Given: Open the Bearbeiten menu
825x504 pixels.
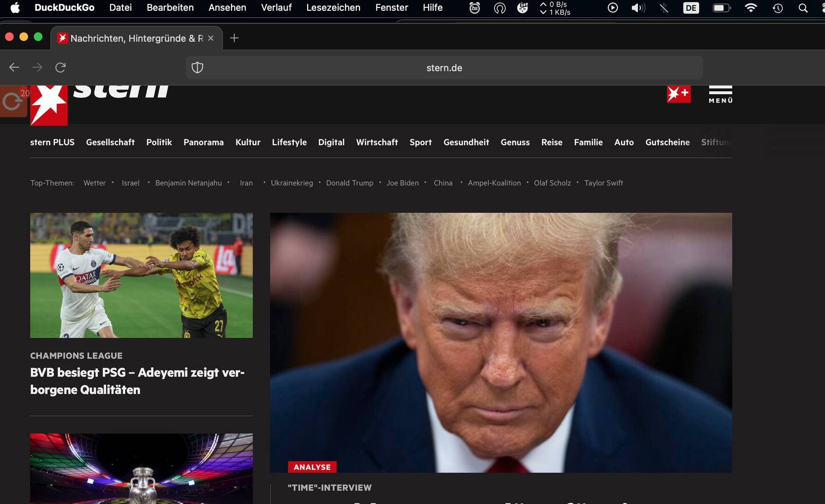Looking at the screenshot, I should pyautogui.click(x=170, y=7).
